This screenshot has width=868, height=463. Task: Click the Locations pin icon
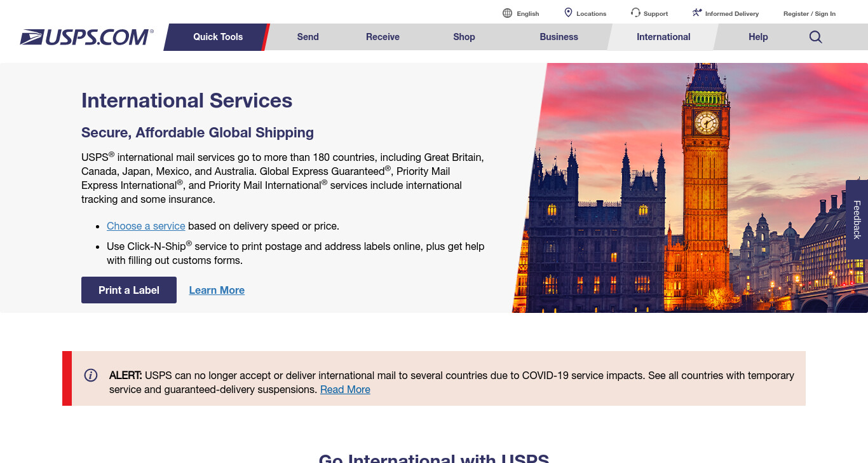click(x=568, y=13)
